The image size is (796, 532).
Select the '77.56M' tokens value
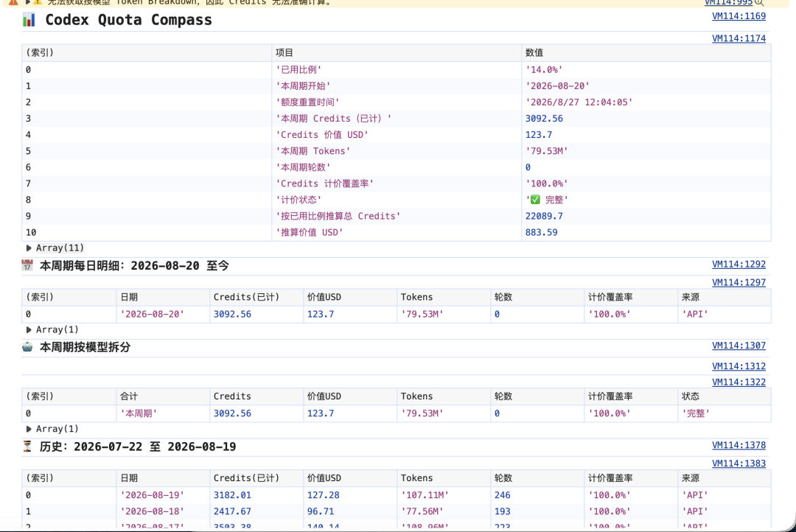pos(422,511)
